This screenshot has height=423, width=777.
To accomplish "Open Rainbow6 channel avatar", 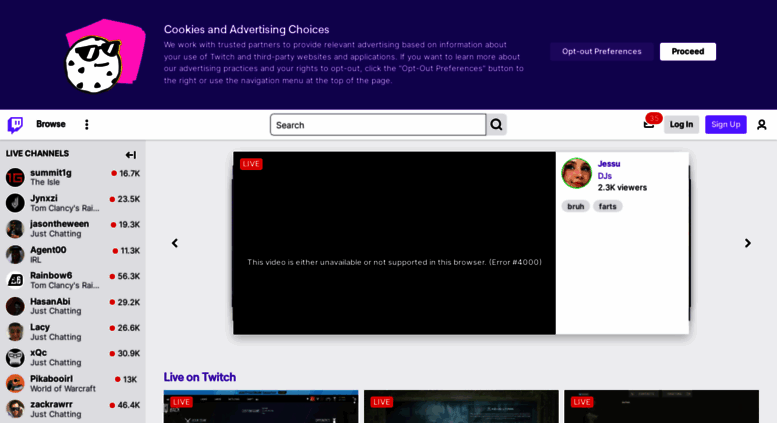I will [x=15, y=280].
